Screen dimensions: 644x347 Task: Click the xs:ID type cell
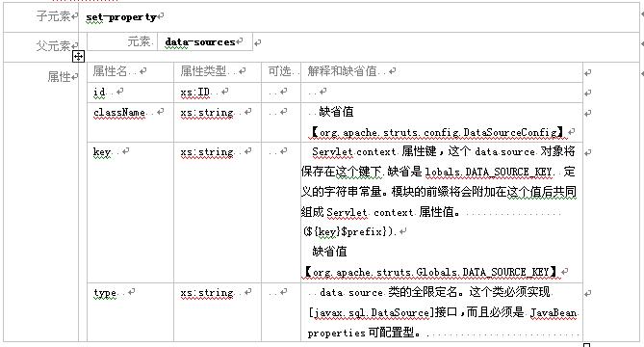coord(218,93)
